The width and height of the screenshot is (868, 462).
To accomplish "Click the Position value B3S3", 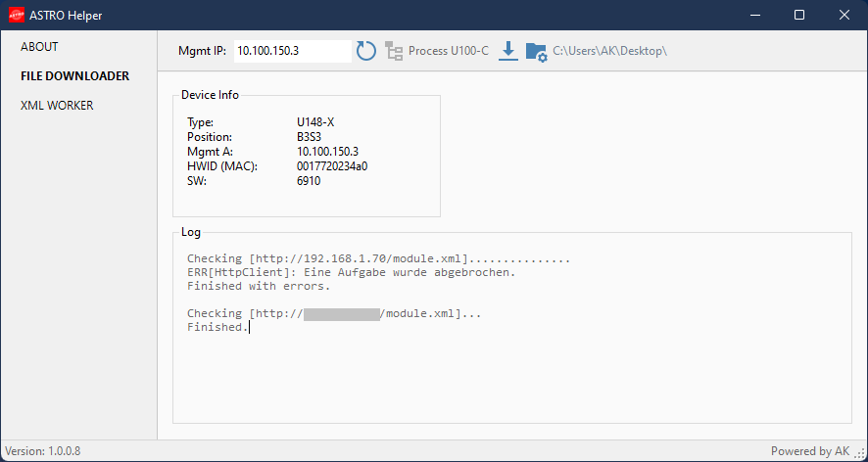I will [x=309, y=137].
